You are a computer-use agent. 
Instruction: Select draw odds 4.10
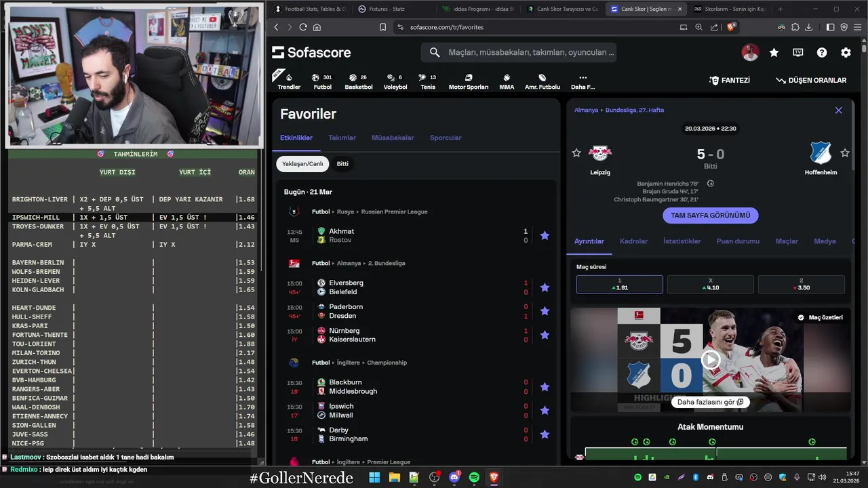pos(710,284)
